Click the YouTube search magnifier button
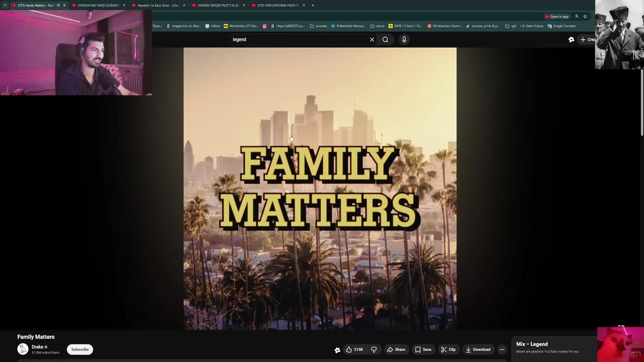The image size is (644, 362). 385,39
